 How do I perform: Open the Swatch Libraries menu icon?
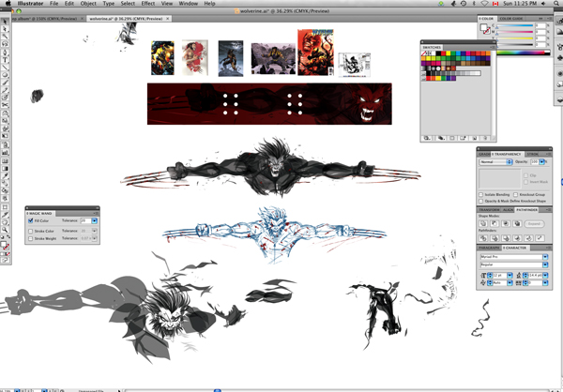click(427, 138)
